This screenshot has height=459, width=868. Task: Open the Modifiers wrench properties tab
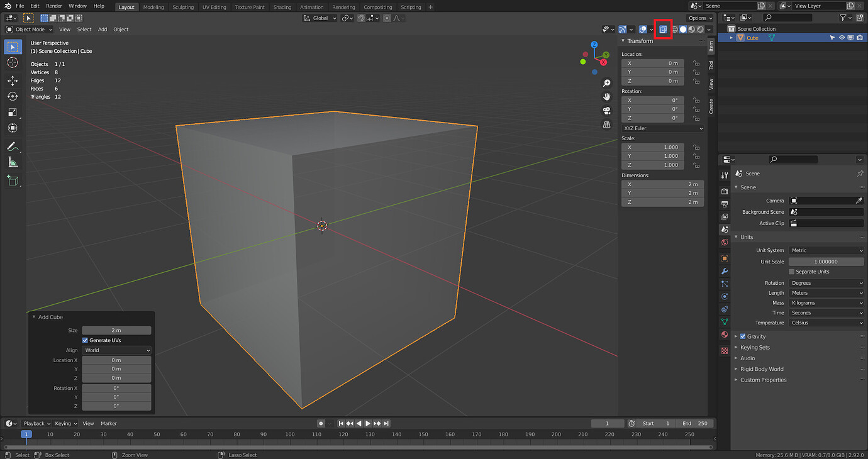[725, 272]
